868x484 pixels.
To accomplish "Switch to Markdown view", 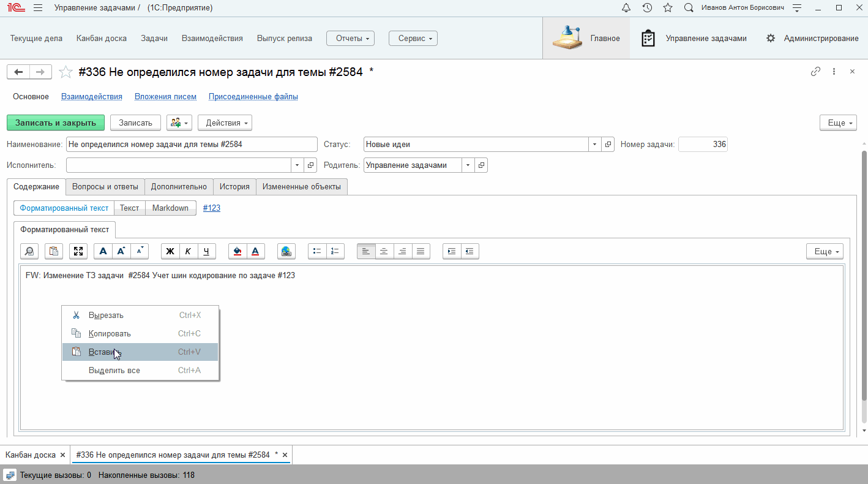I will click(171, 208).
